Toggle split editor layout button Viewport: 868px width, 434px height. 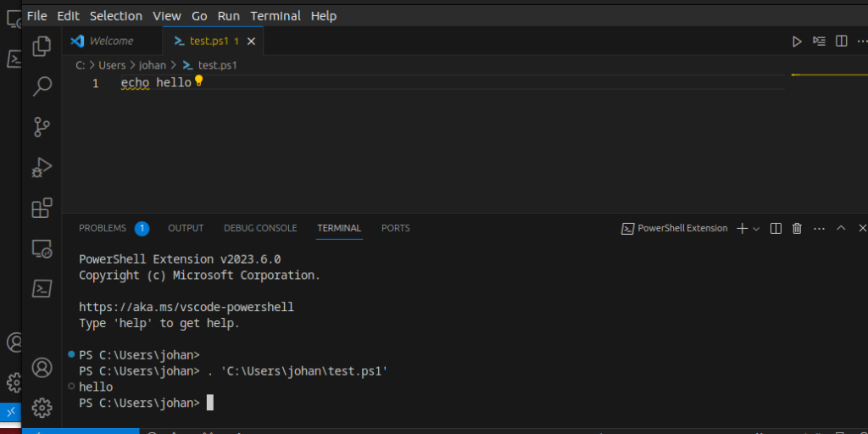(x=842, y=42)
